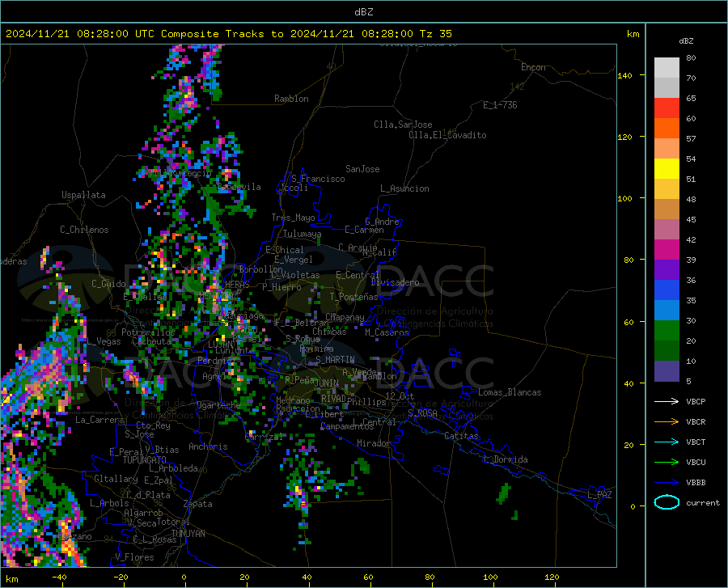This screenshot has height=588, width=728.
Task: Click the 'Encon' map label
Action: pyautogui.click(x=533, y=67)
